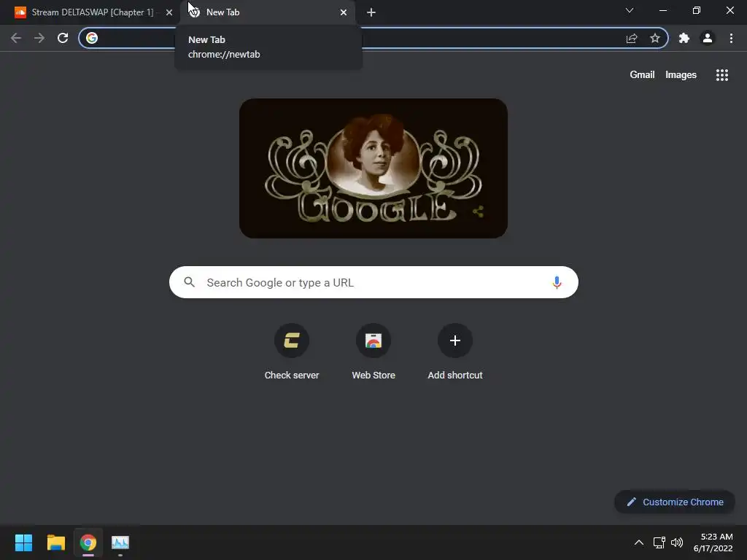Viewport: 747px width, 560px height.
Task: Start voice search with the microphone icon
Action: (x=557, y=282)
